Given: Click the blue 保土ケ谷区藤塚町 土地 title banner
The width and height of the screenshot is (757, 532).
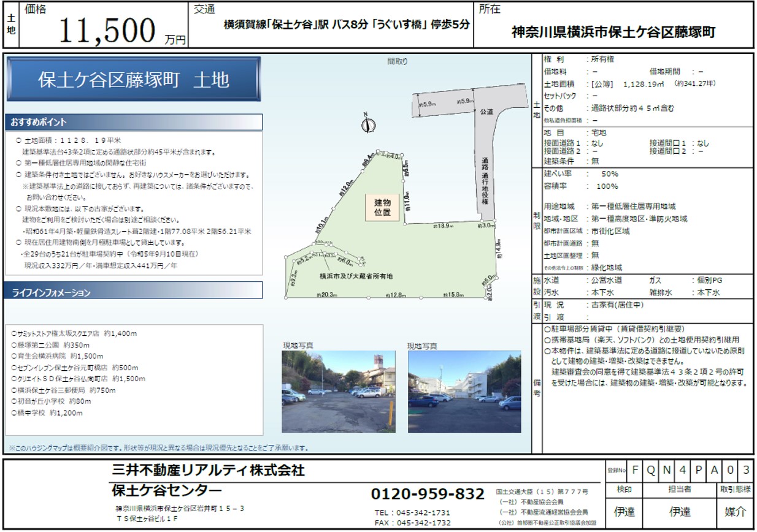Looking at the screenshot, I should click(x=133, y=80).
